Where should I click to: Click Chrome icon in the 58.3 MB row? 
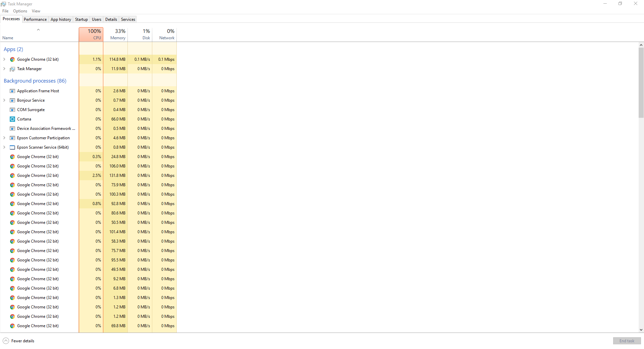point(12,241)
